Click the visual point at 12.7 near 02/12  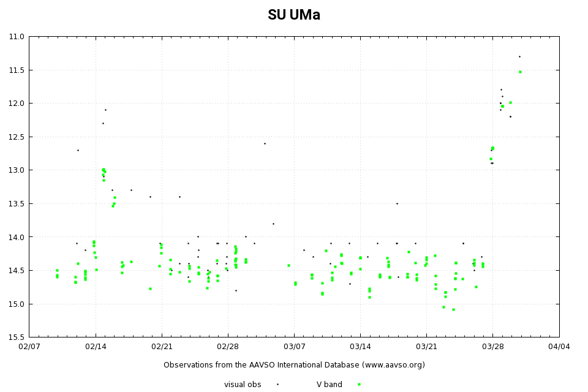click(78, 150)
